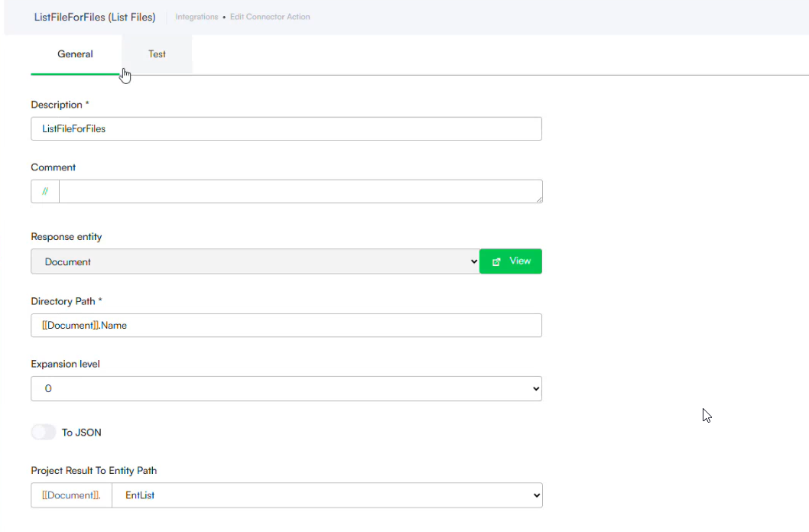The image size is (809, 532).
Task: Switch to the Test tab
Action: [x=157, y=54]
